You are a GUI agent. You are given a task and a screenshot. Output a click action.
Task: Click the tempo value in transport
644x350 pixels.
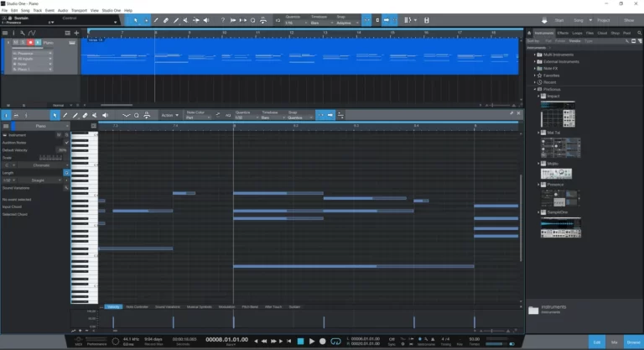click(x=475, y=339)
